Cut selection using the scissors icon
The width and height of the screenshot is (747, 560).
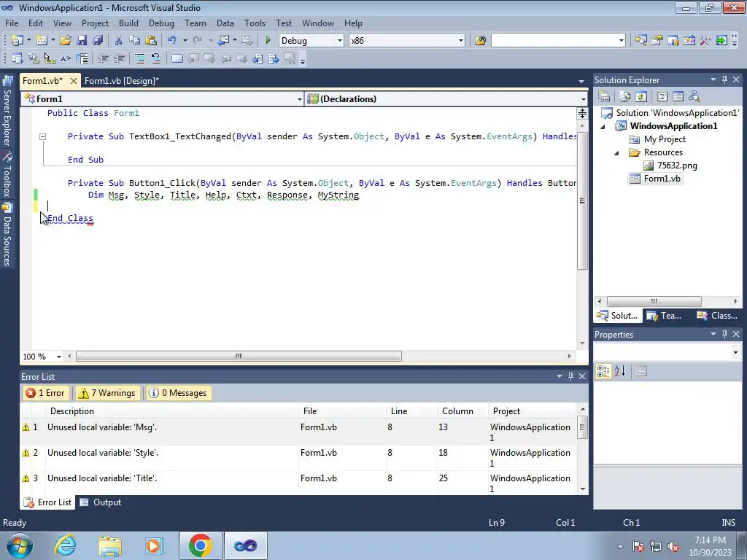point(118,41)
